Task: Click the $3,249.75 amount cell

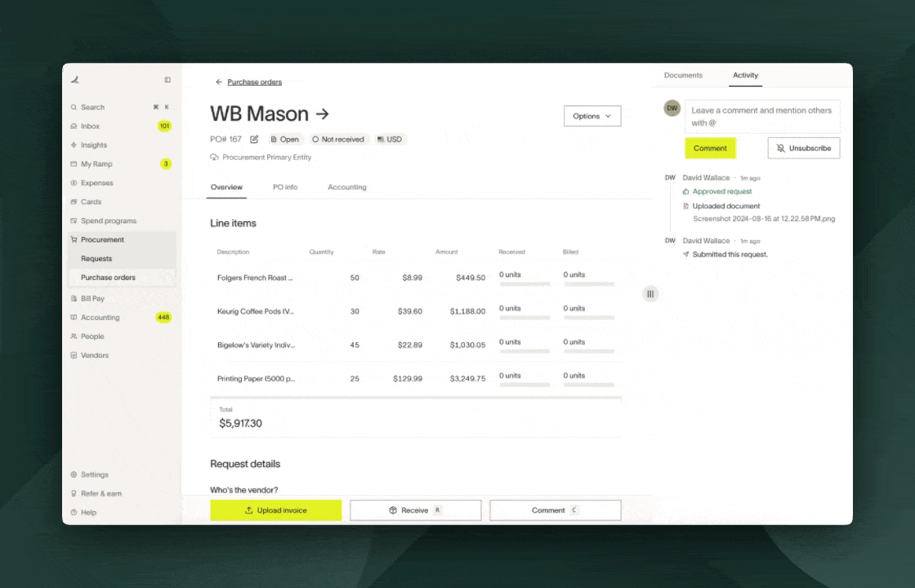Action: click(467, 379)
